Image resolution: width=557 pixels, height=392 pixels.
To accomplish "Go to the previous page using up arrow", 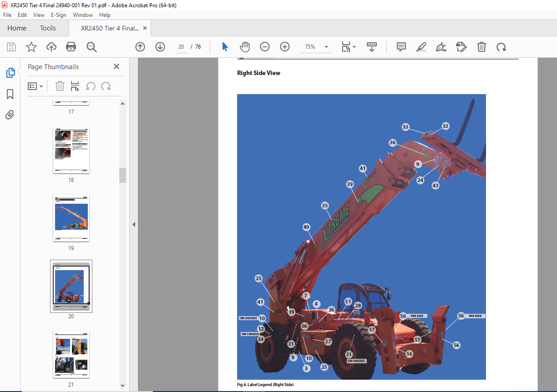I will (140, 47).
